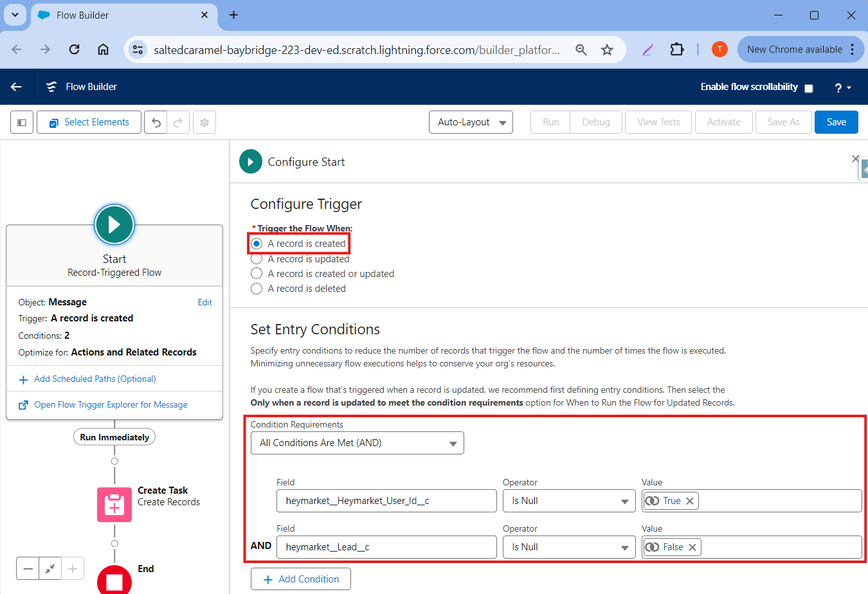Select the Create Task element icon

(x=114, y=505)
